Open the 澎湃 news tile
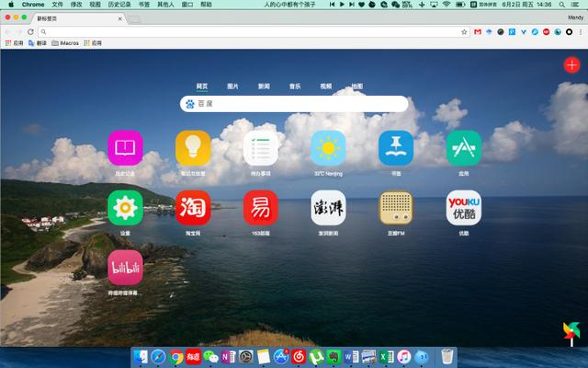Image resolution: width=588 pixels, height=368 pixels. [x=328, y=208]
